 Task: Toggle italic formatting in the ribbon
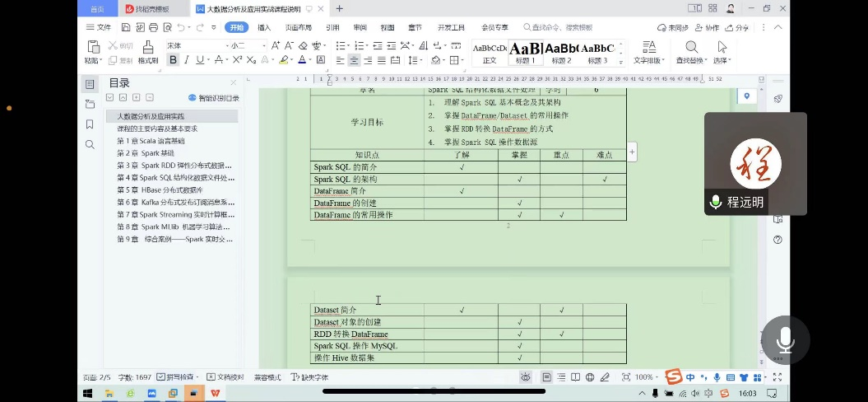pos(187,60)
